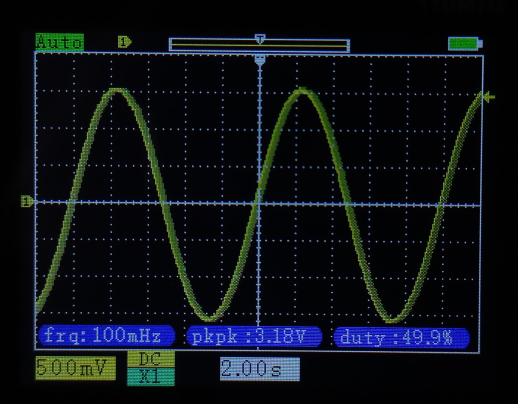Select channel 1 ground reference marker on left
This screenshot has height=404, width=518.
(27, 201)
